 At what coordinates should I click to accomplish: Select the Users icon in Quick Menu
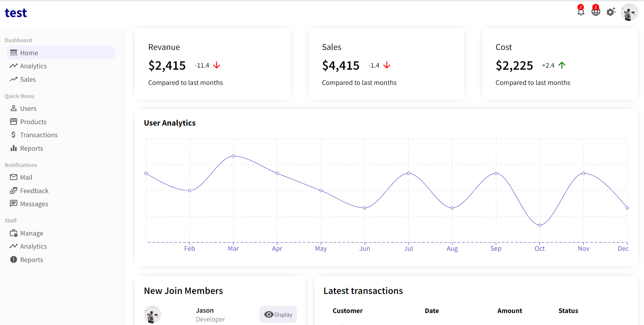coord(14,108)
